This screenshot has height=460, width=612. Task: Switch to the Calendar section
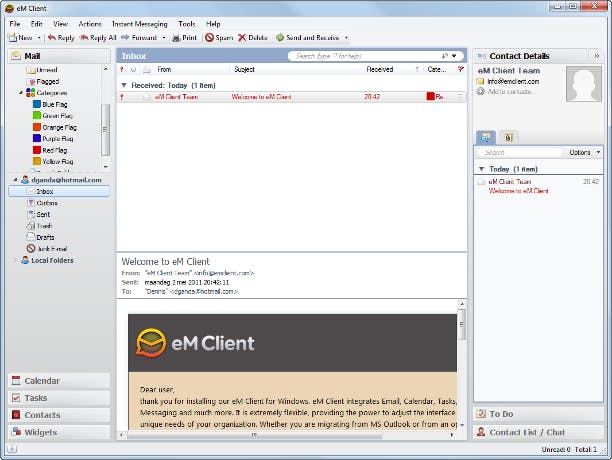point(59,381)
